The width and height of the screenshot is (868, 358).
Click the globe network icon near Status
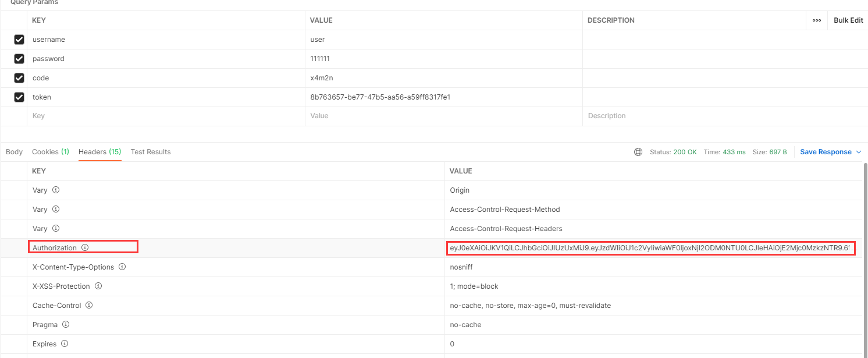tap(638, 152)
